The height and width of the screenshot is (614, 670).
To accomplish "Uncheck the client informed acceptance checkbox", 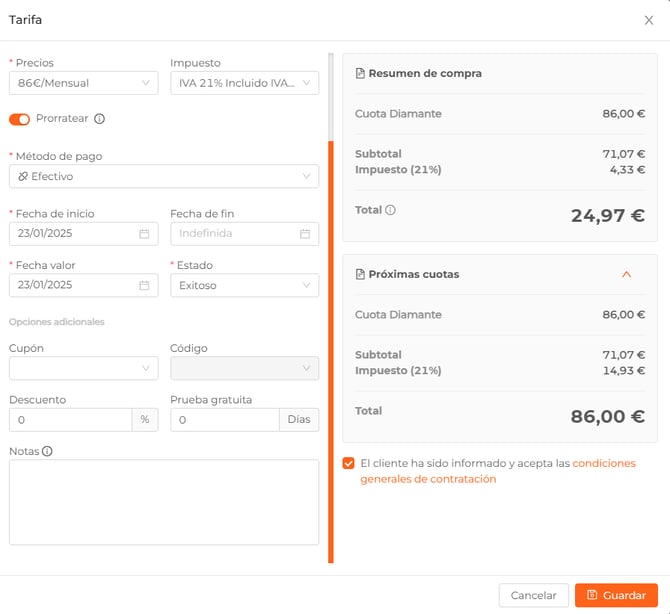I will [348, 463].
